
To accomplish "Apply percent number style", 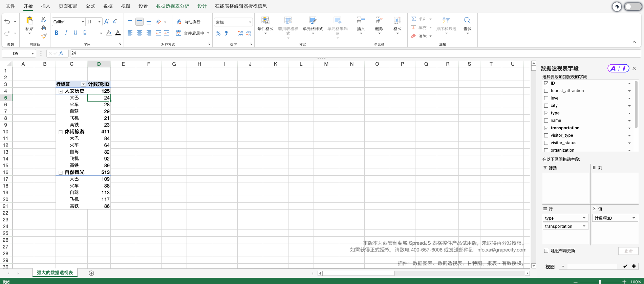I will pyautogui.click(x=218, y=33).
